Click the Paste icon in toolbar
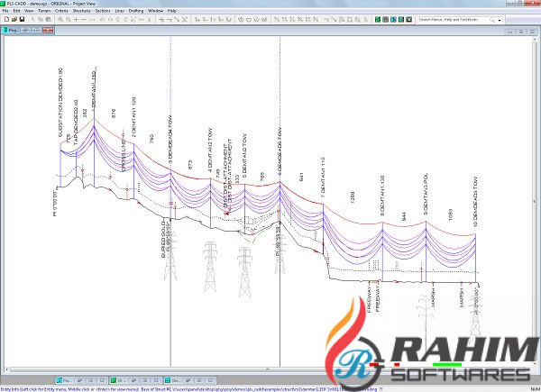The width and height of the screenshot is (541, 392). click(x=49, y=19)
